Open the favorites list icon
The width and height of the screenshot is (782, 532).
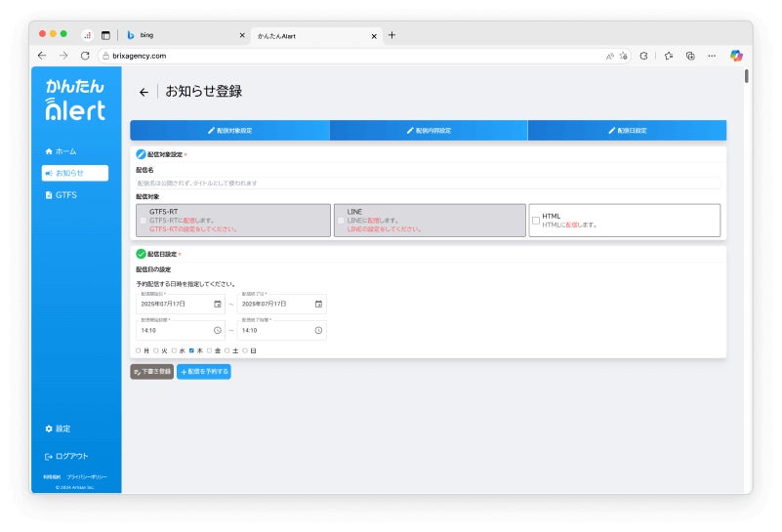[x=669, y=57]
